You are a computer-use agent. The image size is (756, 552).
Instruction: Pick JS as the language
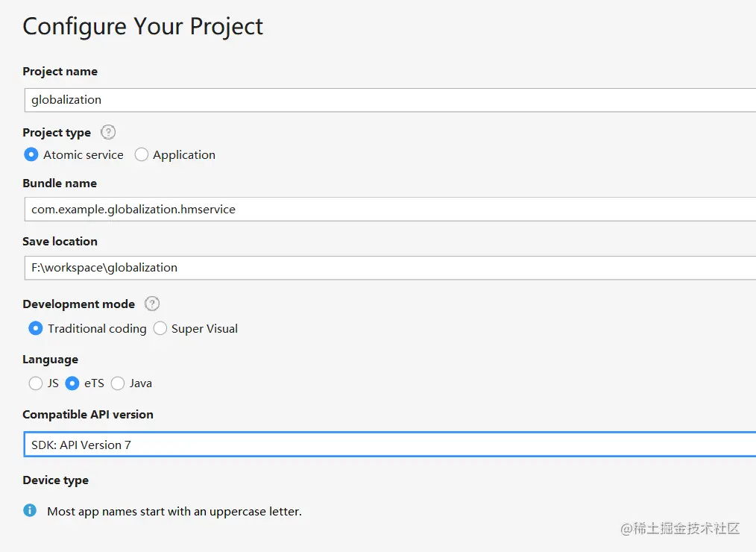tap(36, 383)
